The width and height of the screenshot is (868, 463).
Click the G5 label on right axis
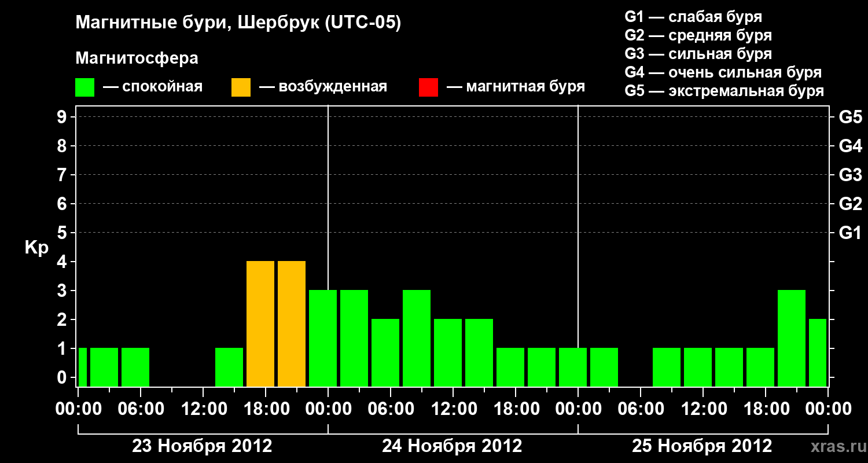(x=850, y=117)
